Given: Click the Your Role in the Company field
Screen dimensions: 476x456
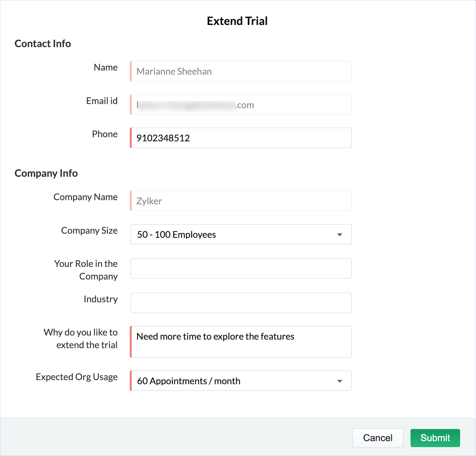Looking at the screenshot, I should point(241,268).
